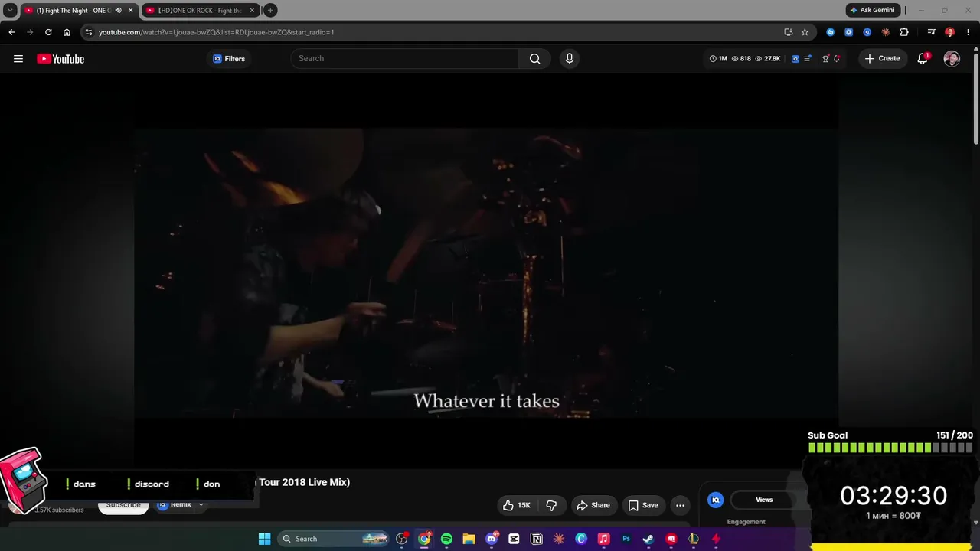
Task: Open the browser home page
Action: [67, 32]
